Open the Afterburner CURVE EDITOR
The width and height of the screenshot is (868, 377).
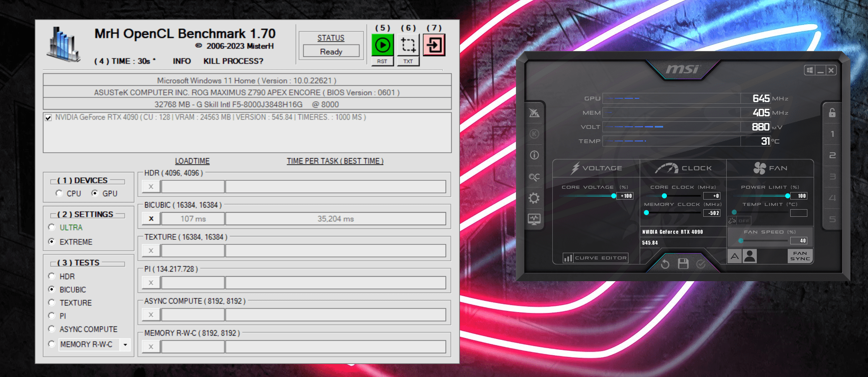pos(595,258)
